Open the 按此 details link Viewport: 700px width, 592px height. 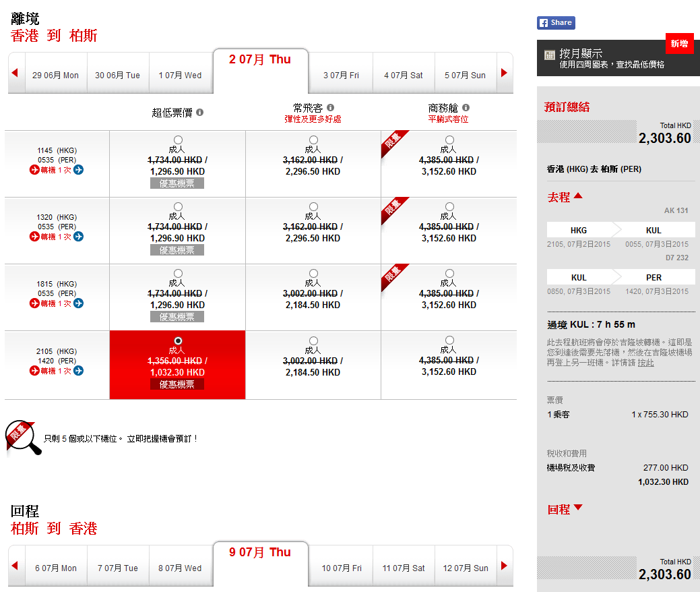pyautogui.click(x=645, y=363)
